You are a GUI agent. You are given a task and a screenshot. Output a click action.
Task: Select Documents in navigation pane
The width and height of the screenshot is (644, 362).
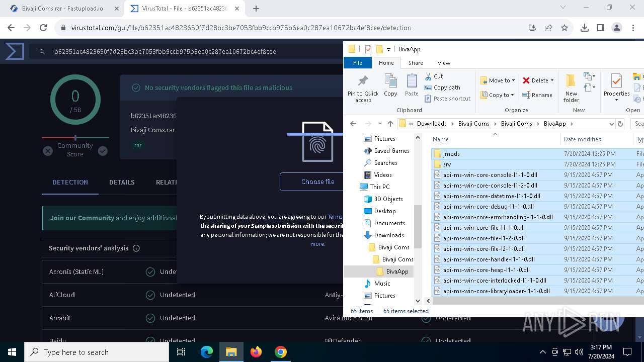click(x=389, y=223)
